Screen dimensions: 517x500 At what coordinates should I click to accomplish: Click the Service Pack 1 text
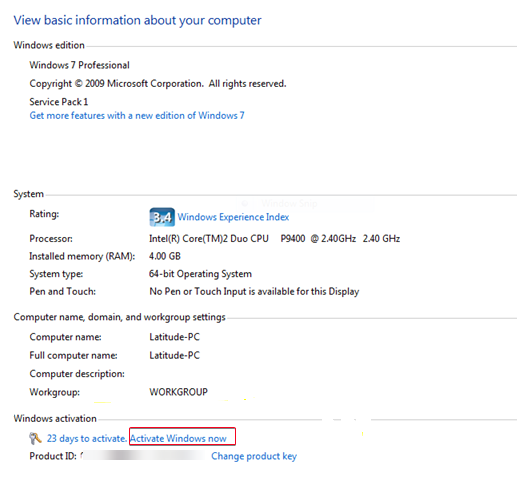[x=59, y=102]
